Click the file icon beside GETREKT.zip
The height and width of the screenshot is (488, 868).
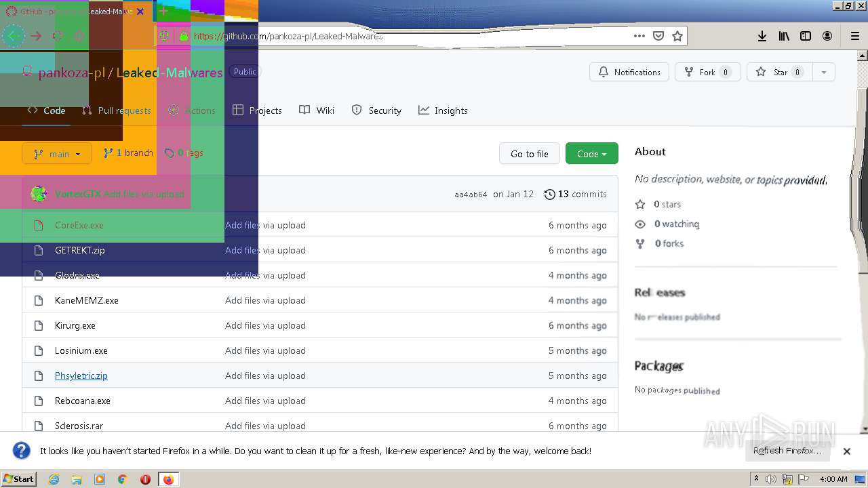click(39, 250)
